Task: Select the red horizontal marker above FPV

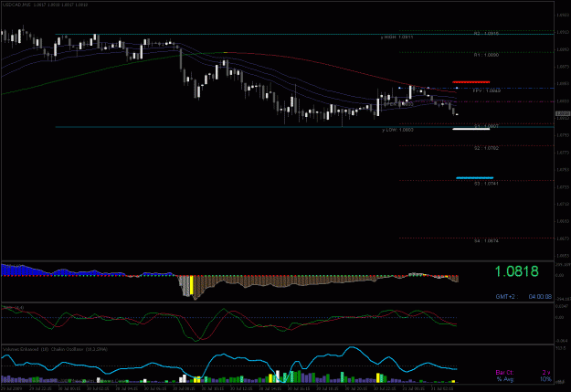Action: tap(471, 82)
